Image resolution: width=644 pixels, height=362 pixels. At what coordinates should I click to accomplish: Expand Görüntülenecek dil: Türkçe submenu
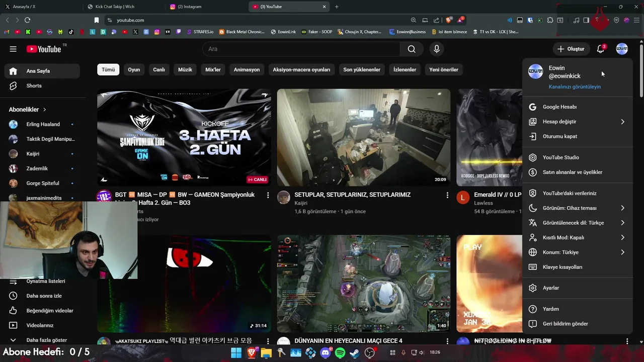coord(577,223)
